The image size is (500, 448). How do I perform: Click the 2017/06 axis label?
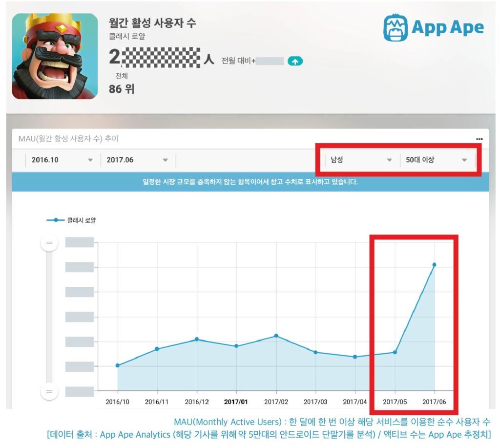click(x=434, y=402)
